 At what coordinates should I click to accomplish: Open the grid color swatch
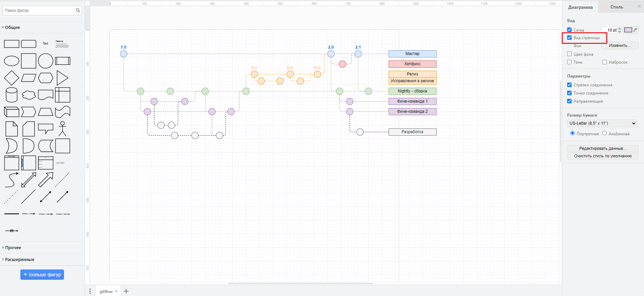pos(628,30)
